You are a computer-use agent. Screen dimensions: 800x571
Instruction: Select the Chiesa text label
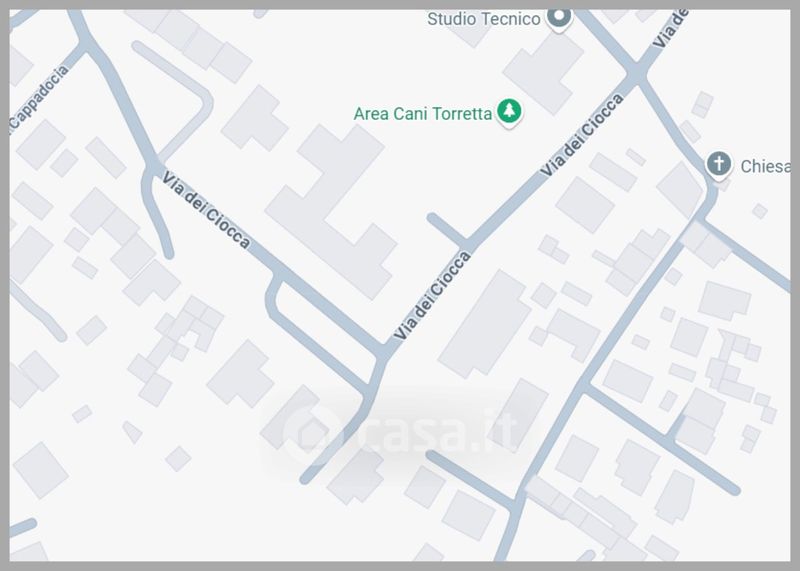pos(765,166)
